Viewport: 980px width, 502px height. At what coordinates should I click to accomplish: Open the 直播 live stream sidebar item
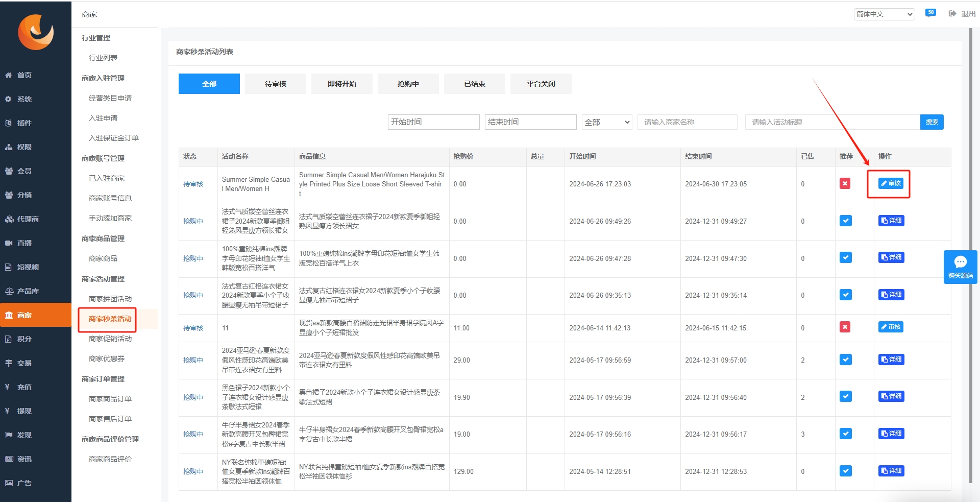(x=36, y=243)
